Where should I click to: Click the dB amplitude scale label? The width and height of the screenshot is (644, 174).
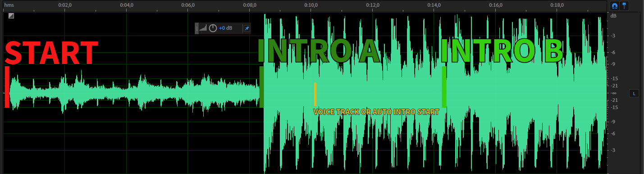coord(613,16)
